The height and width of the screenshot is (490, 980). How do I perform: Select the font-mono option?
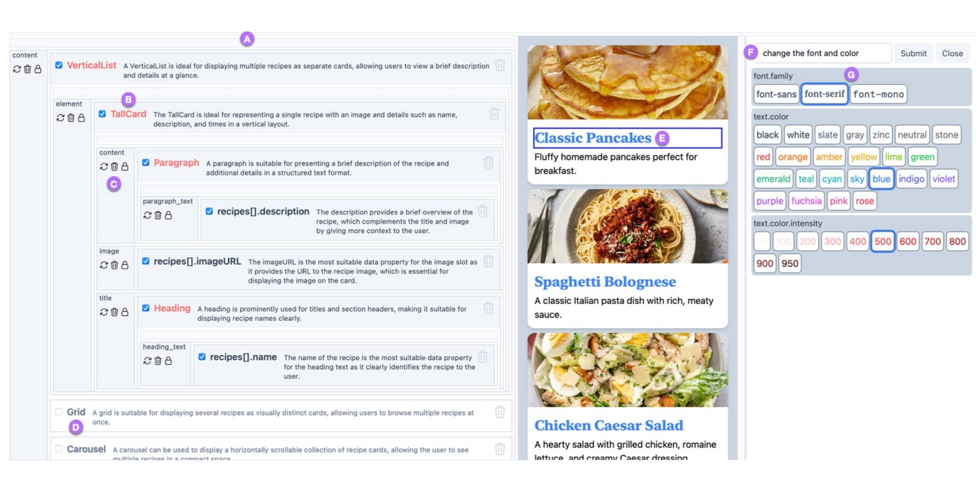(x=878, y=94)
